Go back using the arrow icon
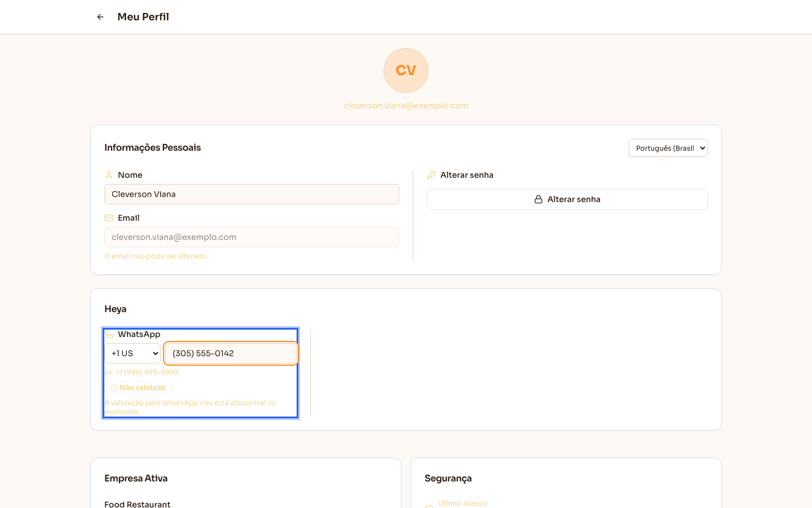The image size is (812, 508). 100,17
